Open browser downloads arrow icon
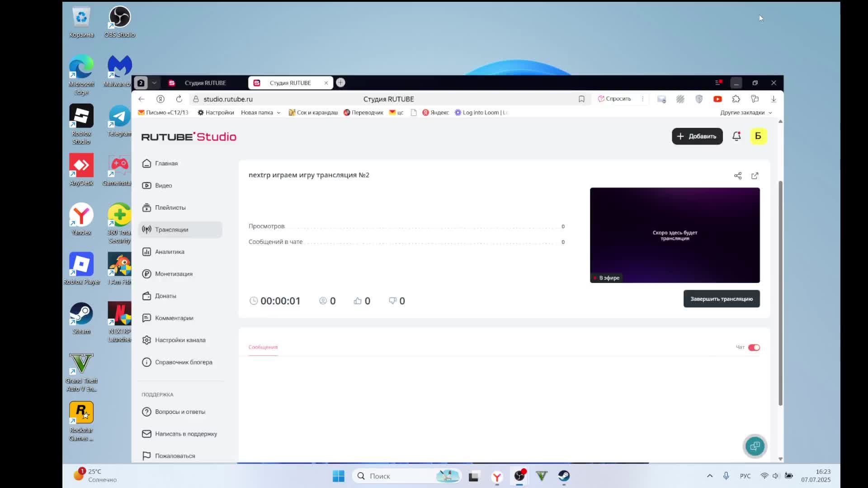 [774, 99]
